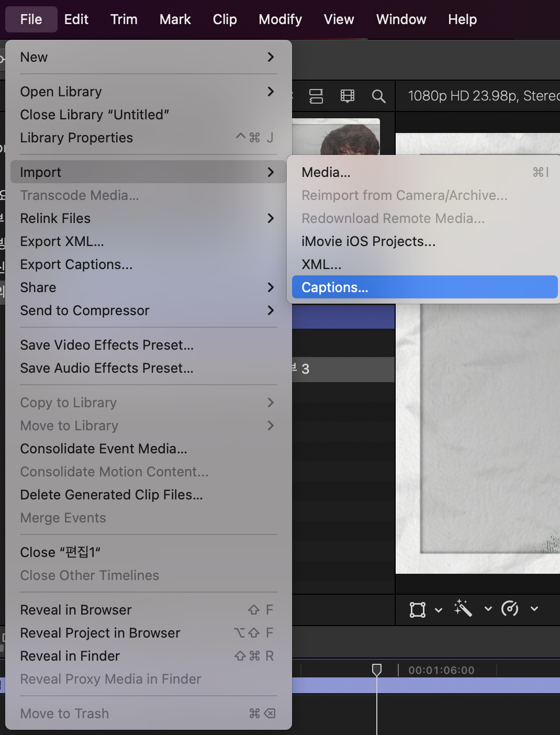Viewport: 560px width, 735px height.
Task: Select the clip thumbnail in browser
Action: 336,137
